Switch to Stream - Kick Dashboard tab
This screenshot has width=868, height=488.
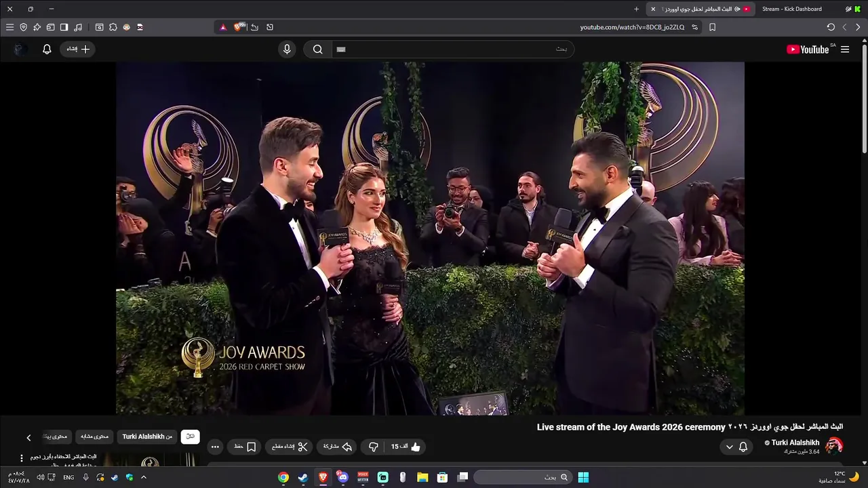point(791,9)
